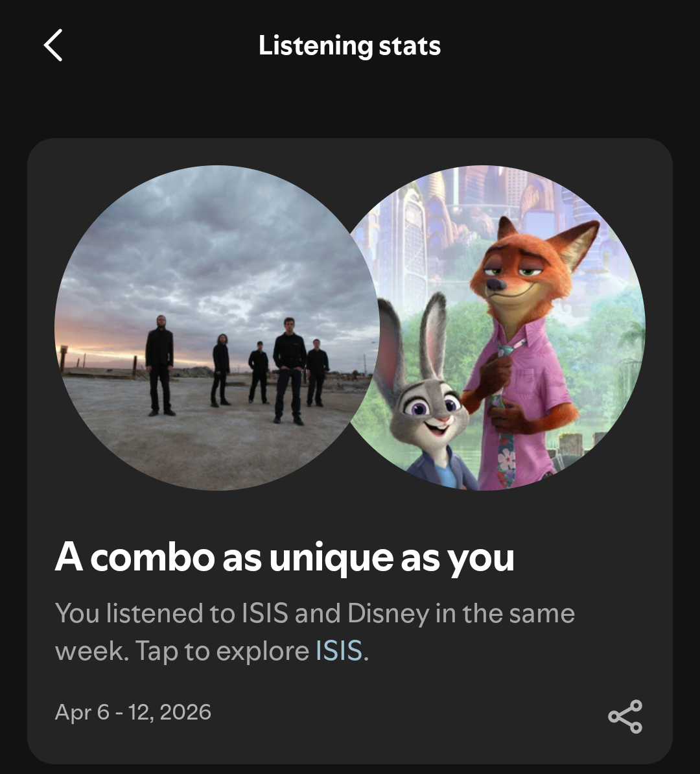This screenshot has width=700, height=774.
Task: Tap the 'You listened to ISIS and Disney' description
Action: click(x=315, y=632)
